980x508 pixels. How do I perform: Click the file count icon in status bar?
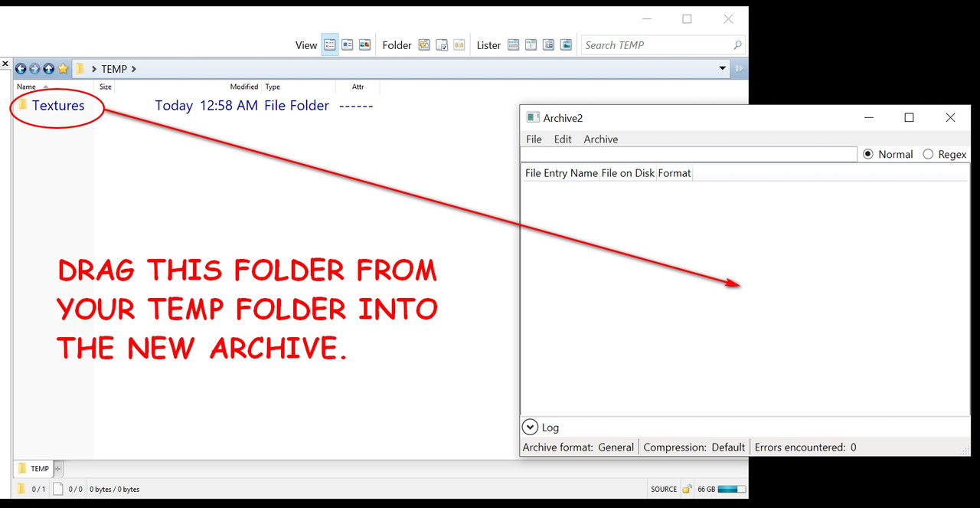(x=58, y=489)
